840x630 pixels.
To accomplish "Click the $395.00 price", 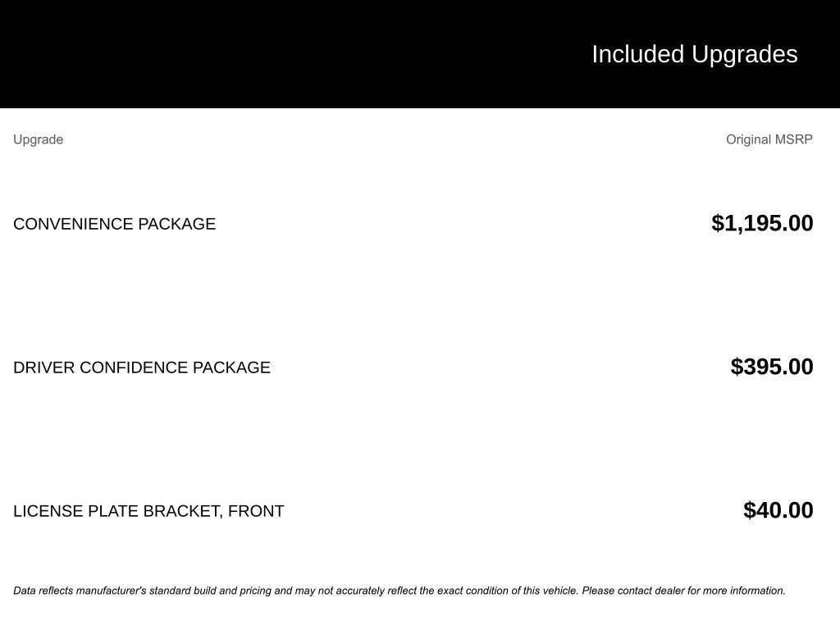I will [x=771, y=367].
